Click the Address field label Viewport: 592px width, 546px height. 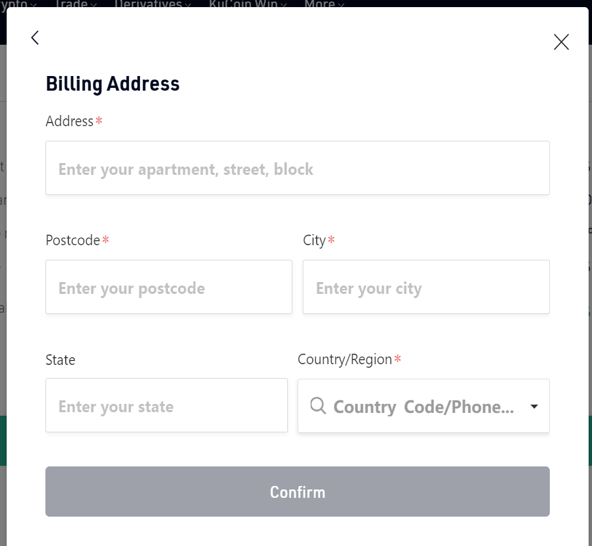click(69, 121)
